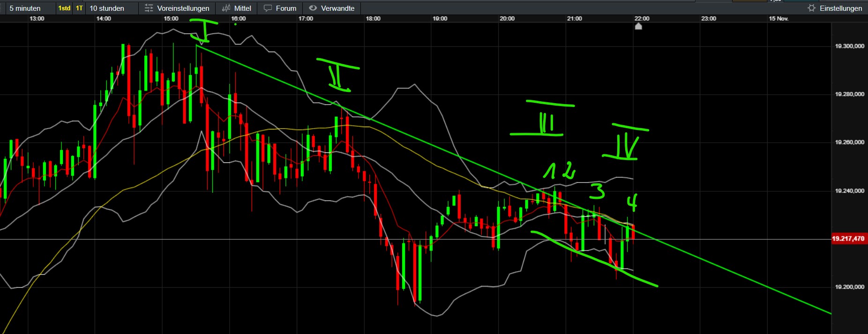868x334 pixels.
Task: Open Einstellungen chart settings gear
Action: 835,8
